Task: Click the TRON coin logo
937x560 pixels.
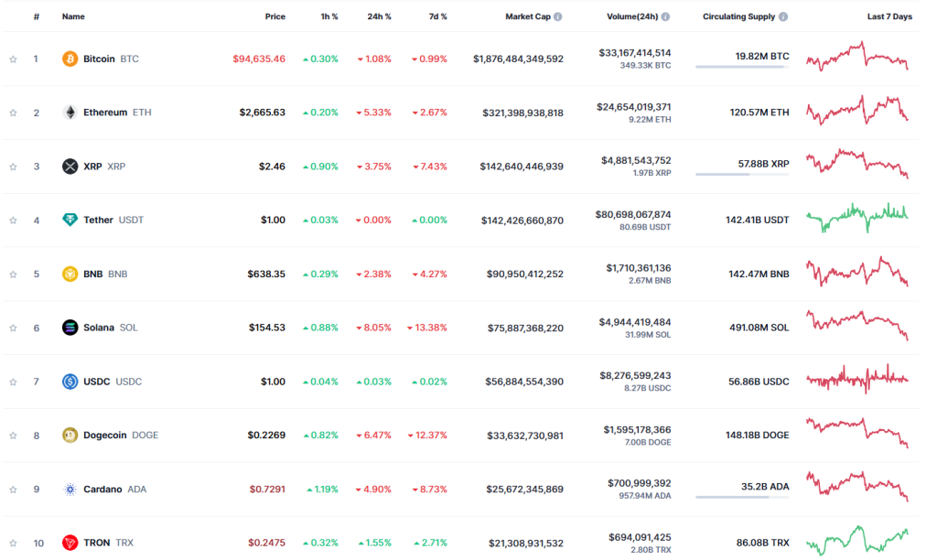Action: pyautogui.click(x=70, y=543)
